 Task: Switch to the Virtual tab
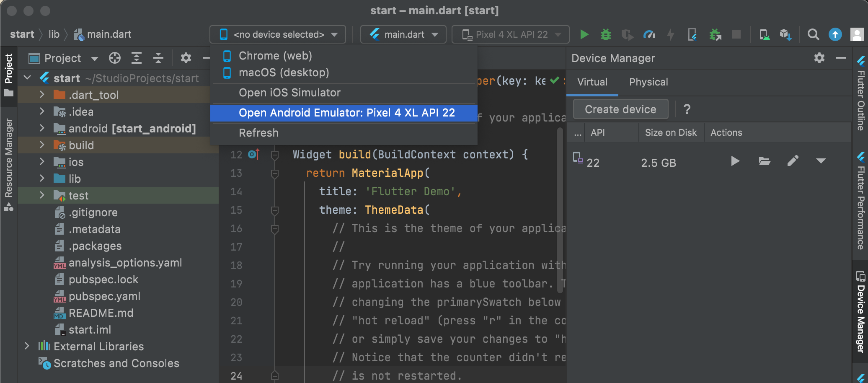pyautogui.click(x=592, y=82)
